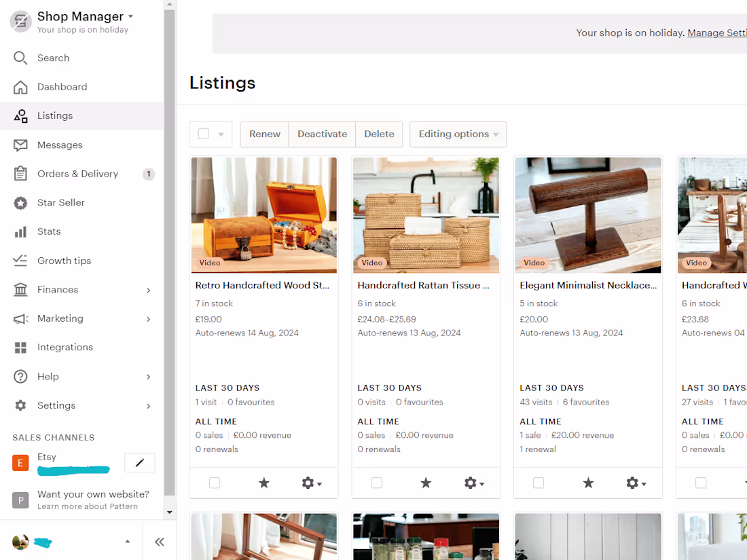Tick the checkbox on the Rattan Tissue listing

pos(376,483)
